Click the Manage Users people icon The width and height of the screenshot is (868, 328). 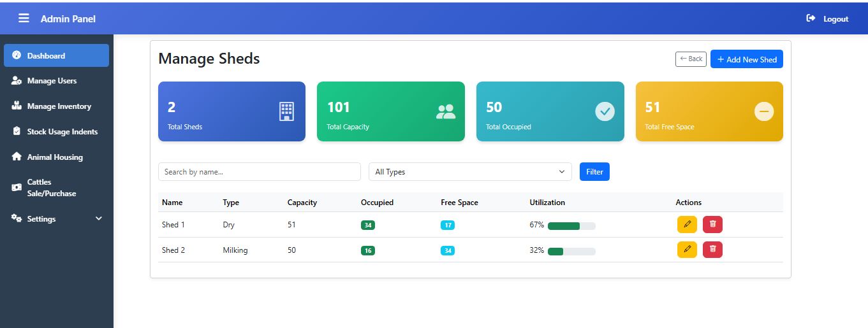pyautogui.click(x=17, y=81)
